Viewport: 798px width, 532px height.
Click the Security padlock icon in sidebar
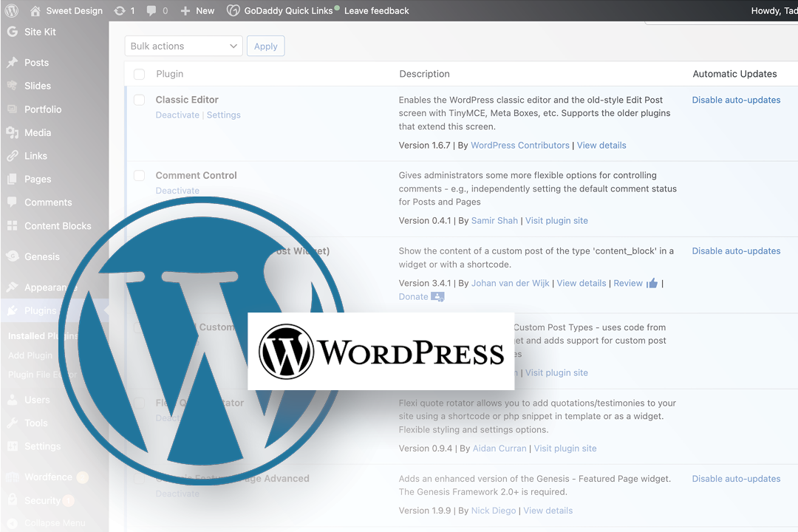[x=12, y=500]
